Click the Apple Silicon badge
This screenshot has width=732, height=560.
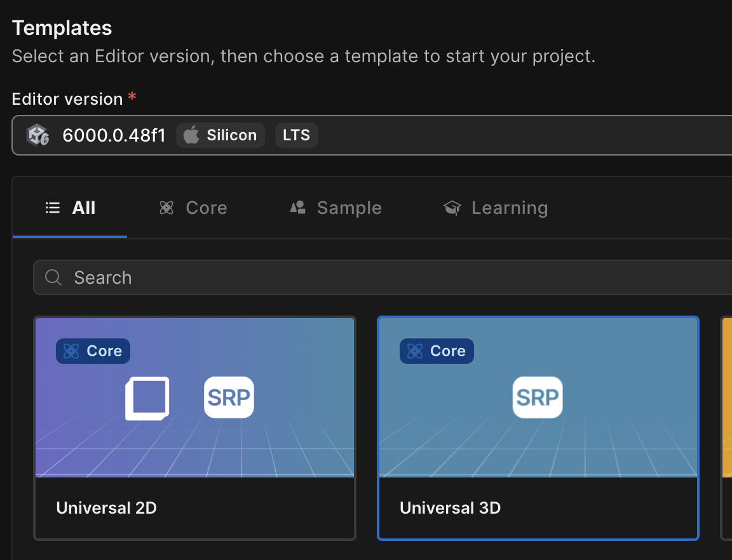click(220, 135)
